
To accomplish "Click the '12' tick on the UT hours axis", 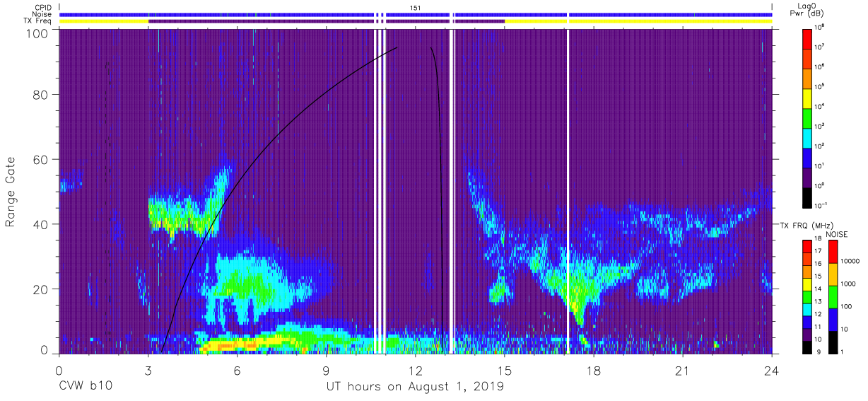I will pyautogui.click(x=416, y=371).
